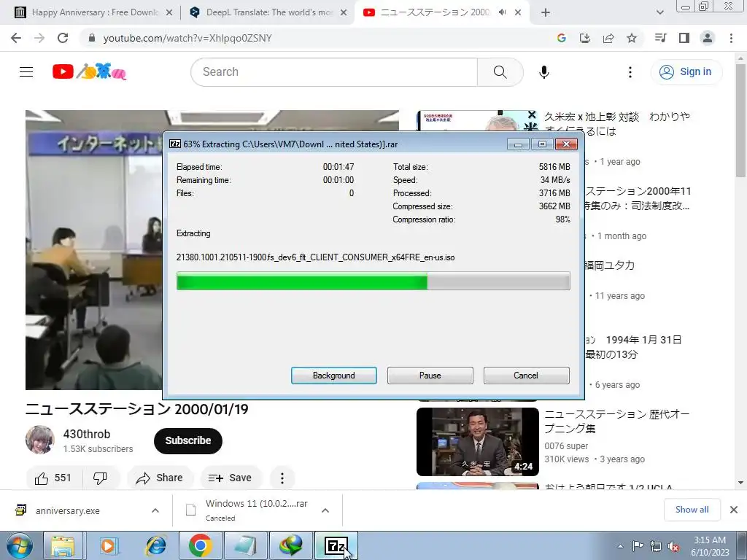Close the Happy Anniversary tab
The width and height of the screenshot is (747, 560).
click(169, 13)
